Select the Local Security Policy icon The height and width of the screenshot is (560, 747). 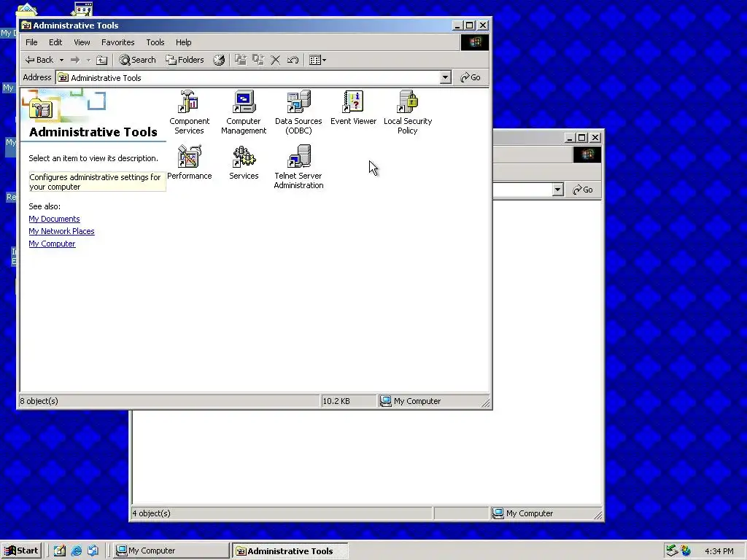tap(407, 112)
